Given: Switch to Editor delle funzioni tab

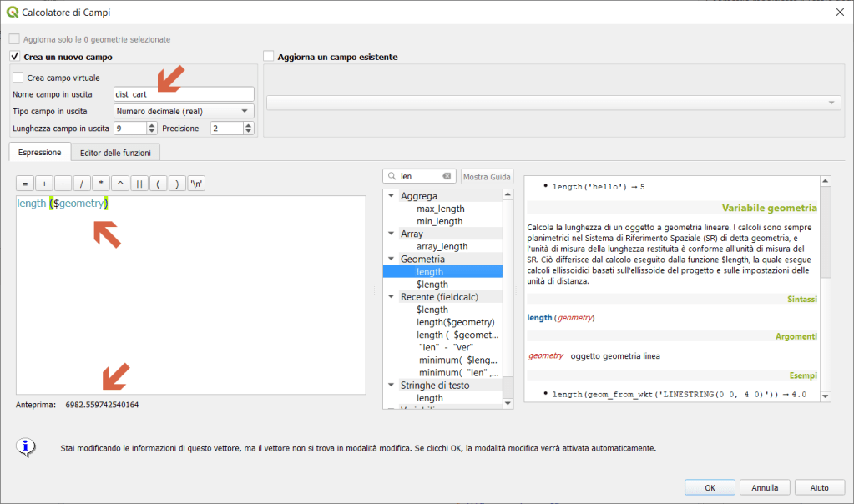Looking at the screenshot, I should (115, 153).
